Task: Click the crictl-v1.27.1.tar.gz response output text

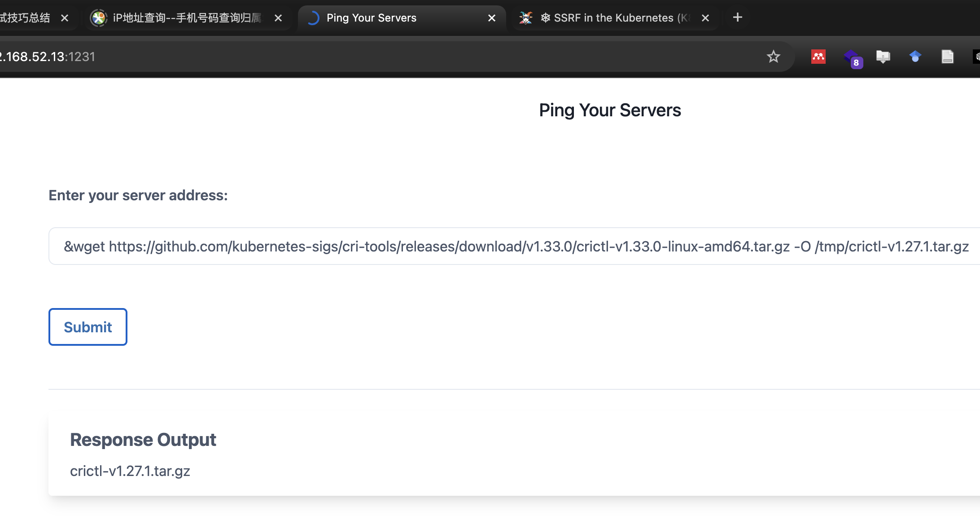Action: click(130, 471)
